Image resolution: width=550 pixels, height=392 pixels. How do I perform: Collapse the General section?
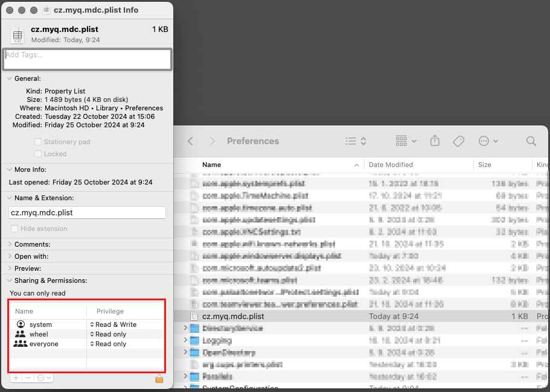click(10, 78)
